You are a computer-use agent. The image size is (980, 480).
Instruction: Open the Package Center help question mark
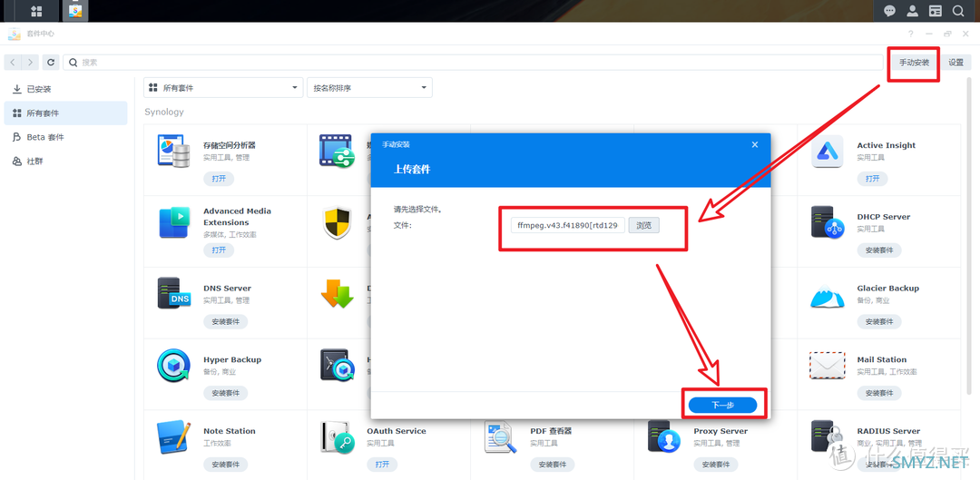click(910, 34)
